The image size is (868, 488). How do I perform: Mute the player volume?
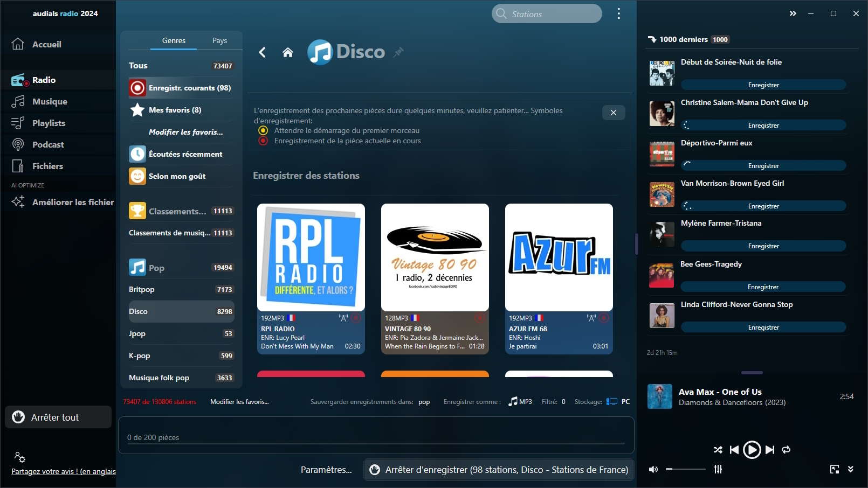[x=653, y=470]
